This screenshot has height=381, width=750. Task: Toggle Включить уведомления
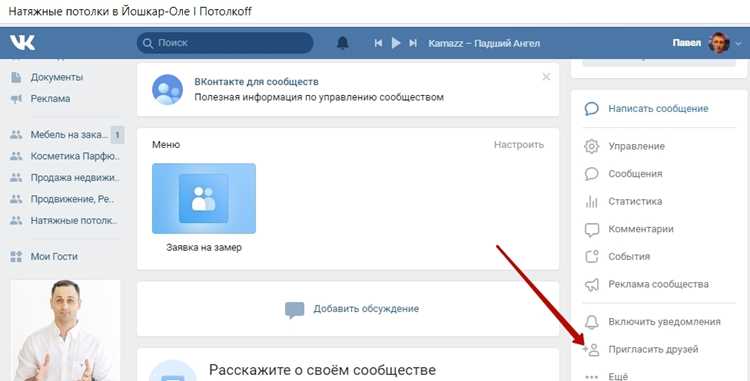click(x=664, y=322)
